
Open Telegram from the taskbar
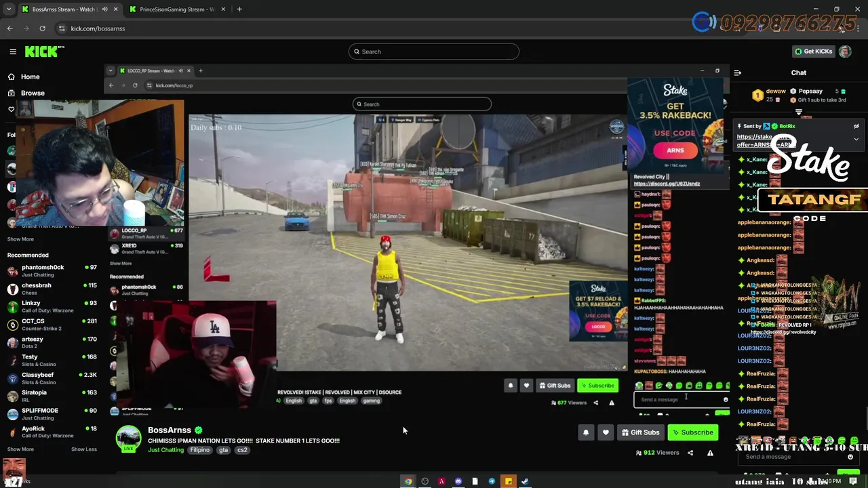(x=492, y=481)
